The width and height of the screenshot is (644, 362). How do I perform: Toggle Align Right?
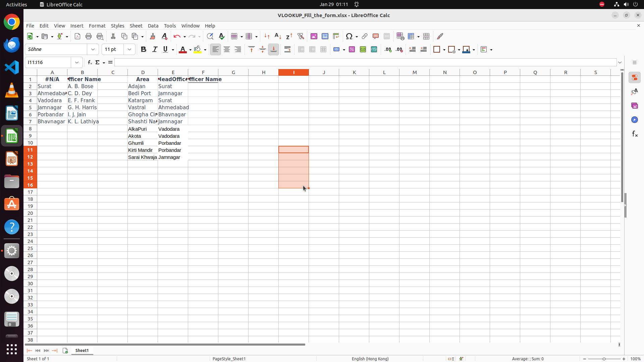[238, 49]
